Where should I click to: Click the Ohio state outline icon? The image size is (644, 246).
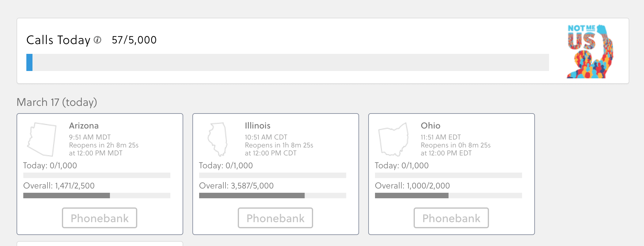coord(393,140)
